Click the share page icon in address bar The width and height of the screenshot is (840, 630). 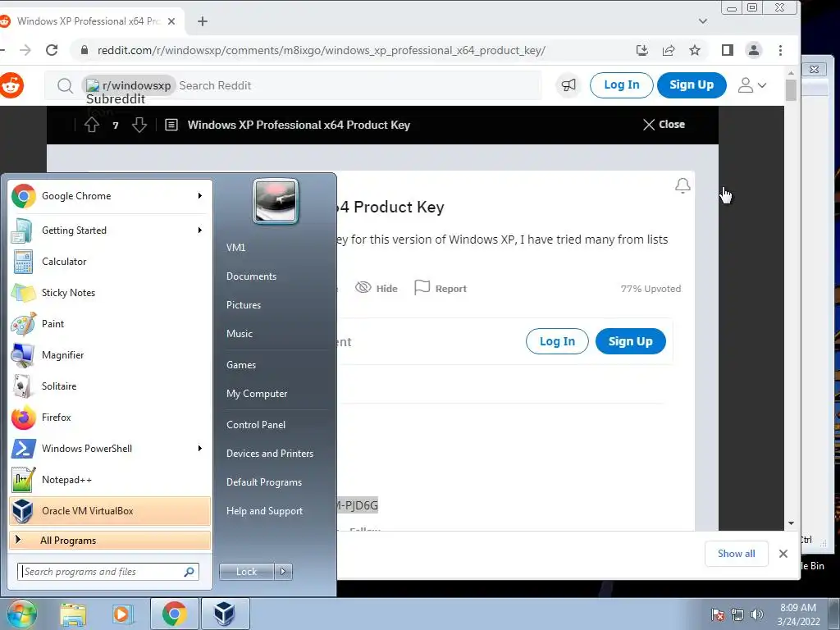tap(668, 50)
